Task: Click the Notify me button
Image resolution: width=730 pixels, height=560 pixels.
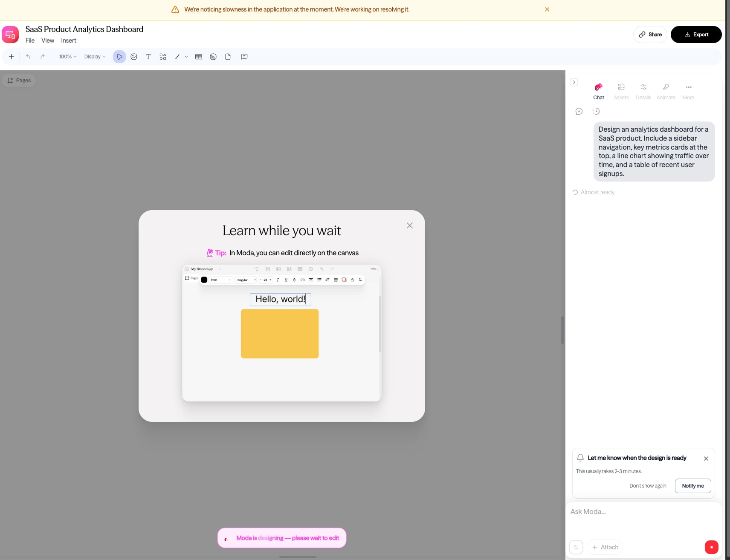Action: [693, 486]
